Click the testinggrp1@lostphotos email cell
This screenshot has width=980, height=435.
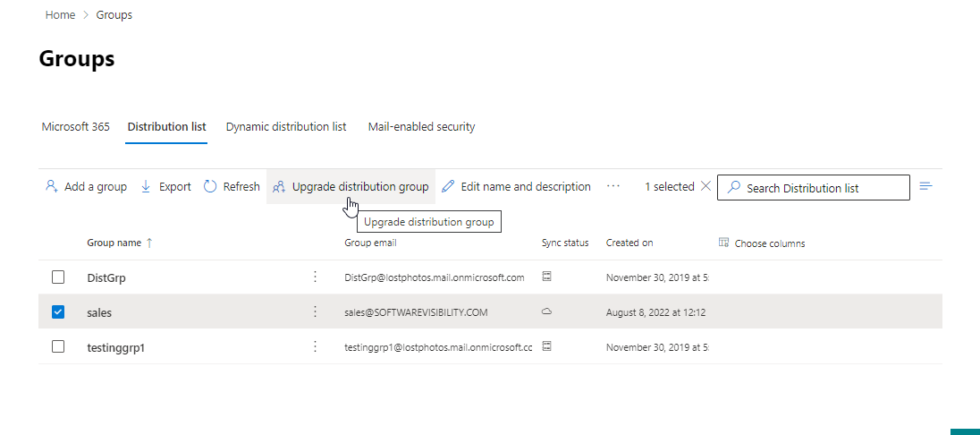point(438,346)
